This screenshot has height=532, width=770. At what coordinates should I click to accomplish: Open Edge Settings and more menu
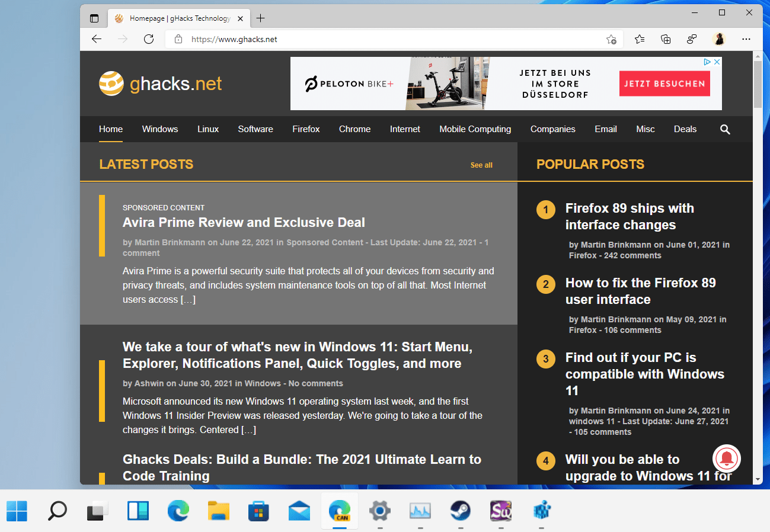(x=746, y=39)
